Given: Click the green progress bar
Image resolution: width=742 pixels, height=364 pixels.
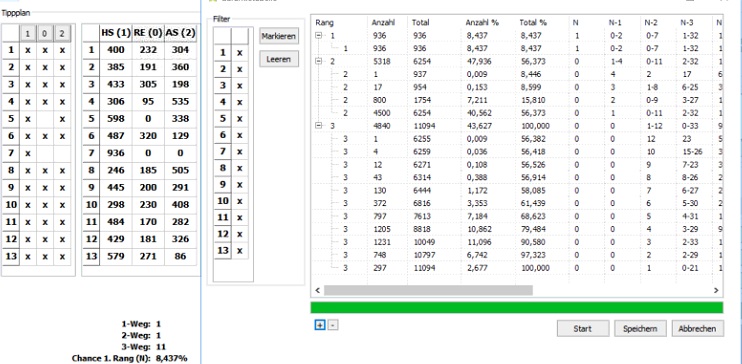Looking at the screenshot, I should coord(517,308).
